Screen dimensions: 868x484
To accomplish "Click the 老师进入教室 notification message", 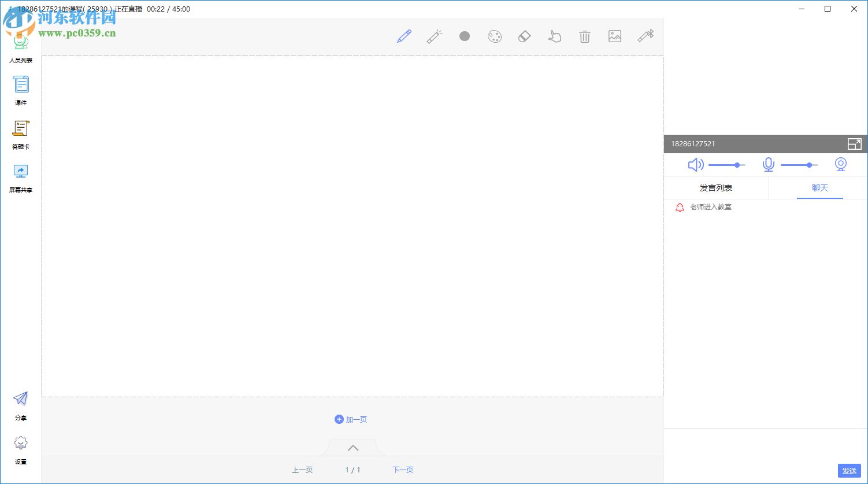I will coord(711,207).
